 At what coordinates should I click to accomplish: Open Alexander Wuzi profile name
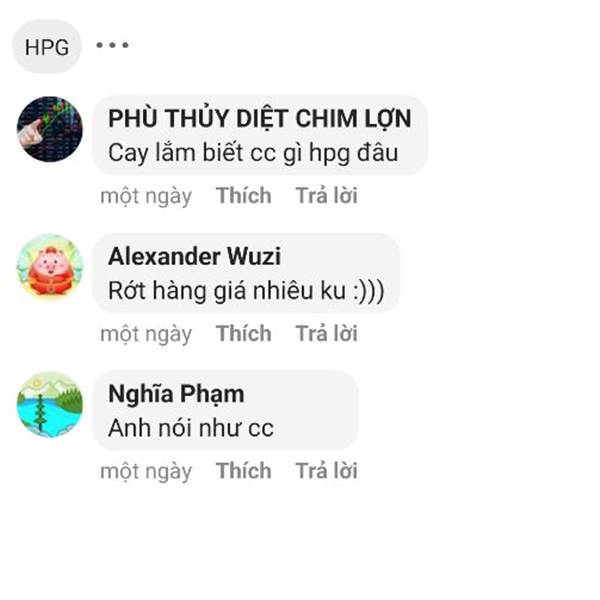[x=194, y=256]
